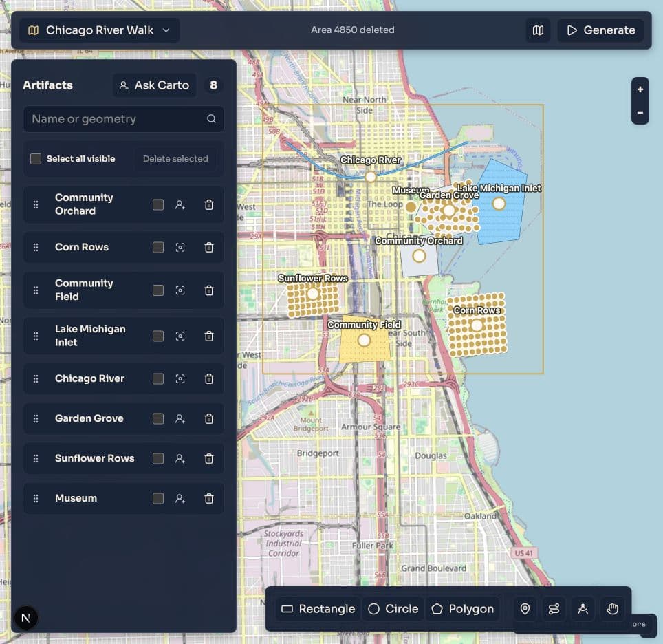Image resolution: width=663 pixels, height=644 pixels.
Task: Open the Chicago River Walk project dropdown
Action: point(99,30)
